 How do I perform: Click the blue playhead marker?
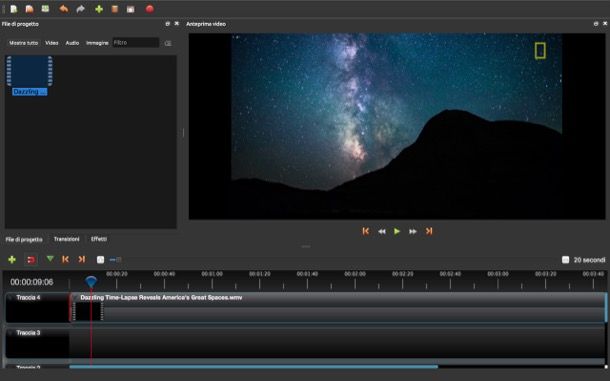click(91, 282)
